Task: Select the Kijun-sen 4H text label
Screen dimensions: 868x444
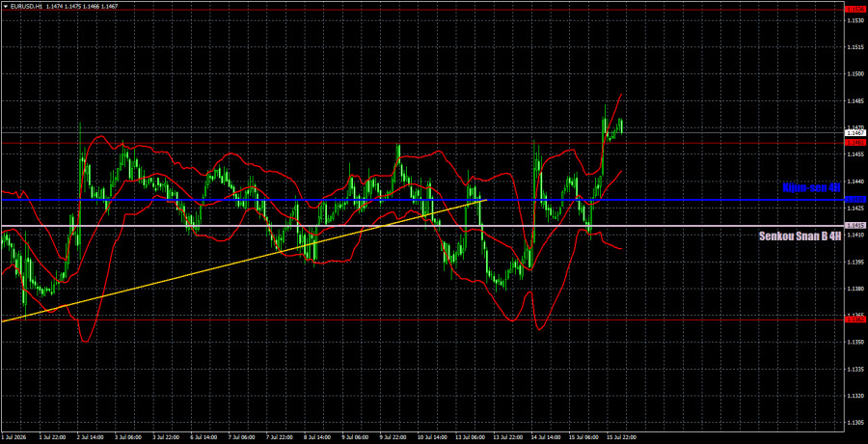Action: 811,188
